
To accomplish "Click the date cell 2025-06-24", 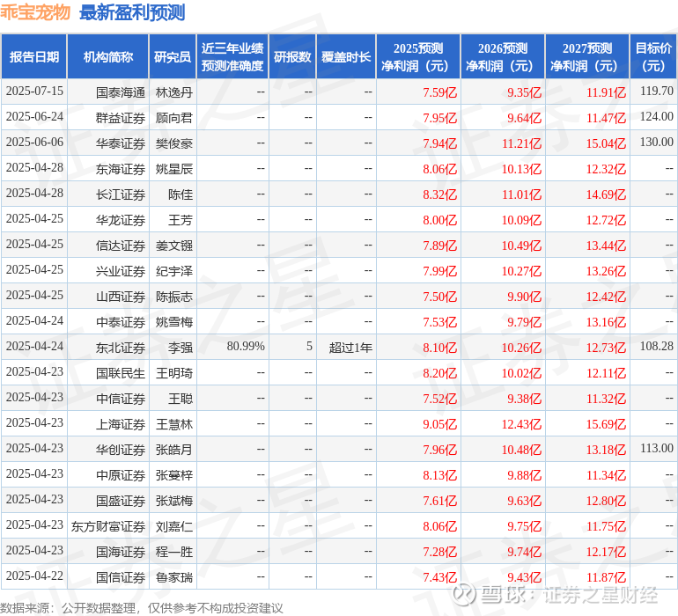I will (34, 117).
